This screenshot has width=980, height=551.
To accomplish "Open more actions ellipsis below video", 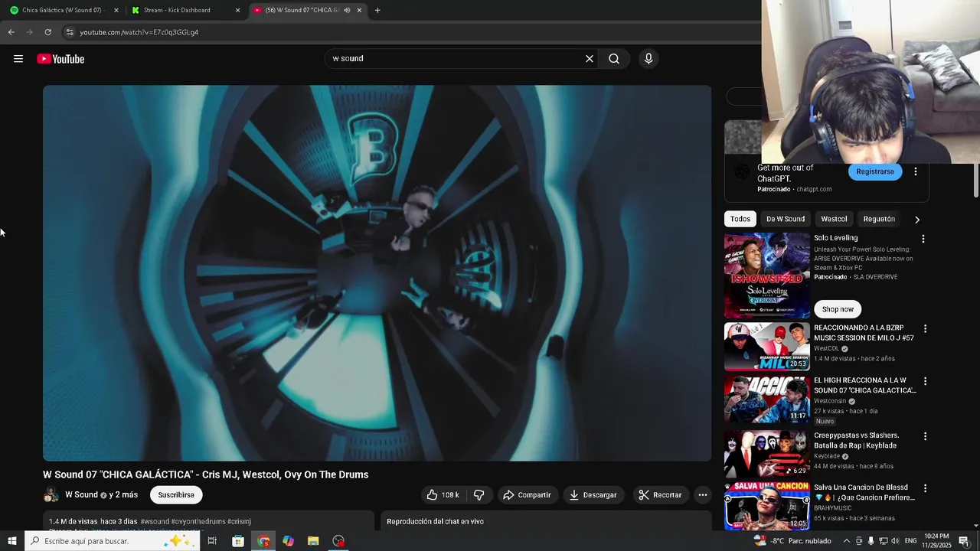I will [703, 495].
